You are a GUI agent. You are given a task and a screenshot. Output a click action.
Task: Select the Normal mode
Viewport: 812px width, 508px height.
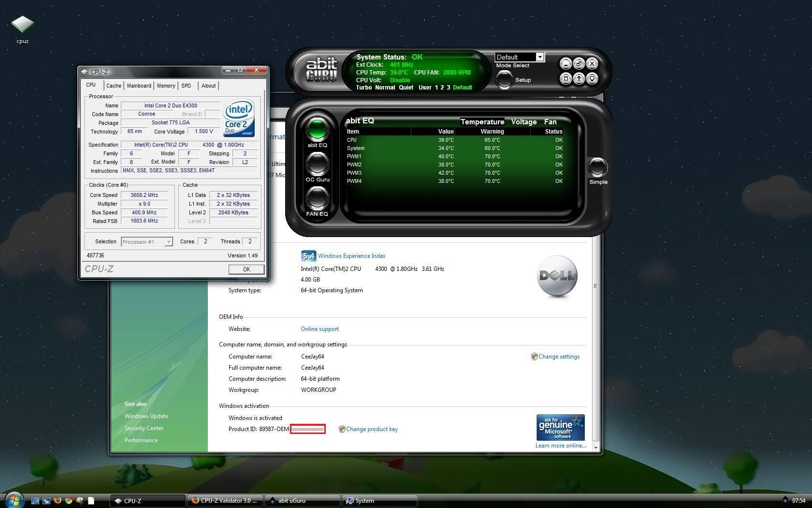coord(385,88)
